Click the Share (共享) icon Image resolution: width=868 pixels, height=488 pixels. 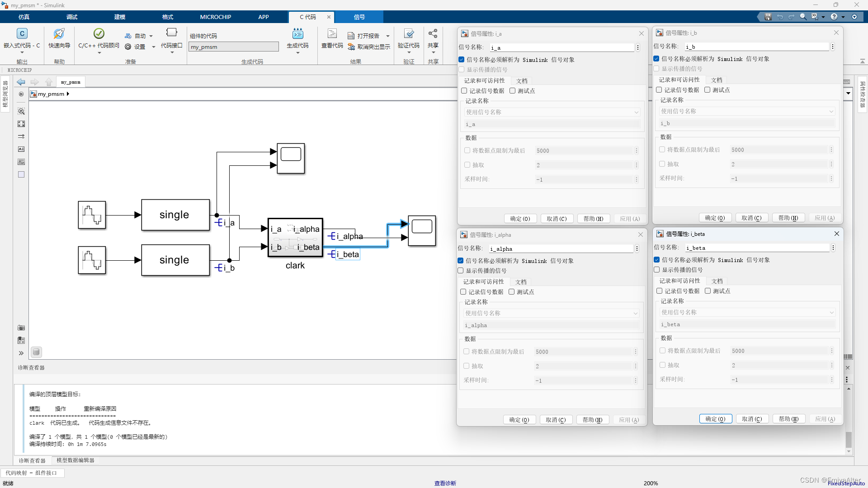433,34
